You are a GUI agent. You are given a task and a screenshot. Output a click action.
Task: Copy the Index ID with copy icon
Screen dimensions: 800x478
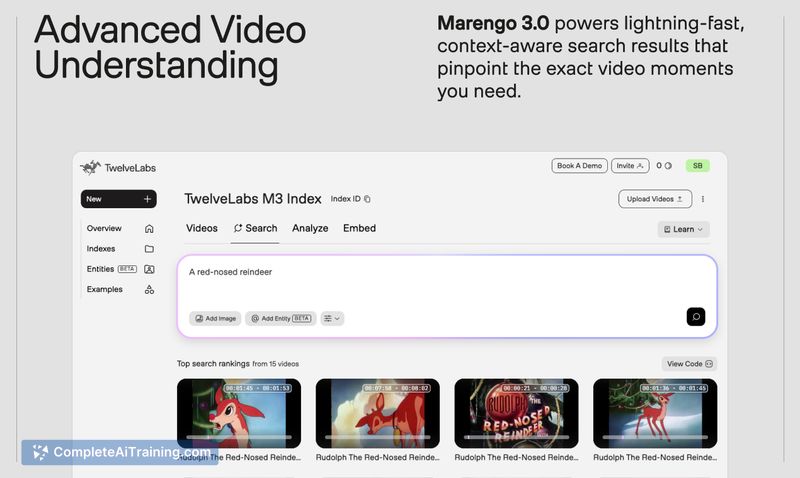[367, 199]
